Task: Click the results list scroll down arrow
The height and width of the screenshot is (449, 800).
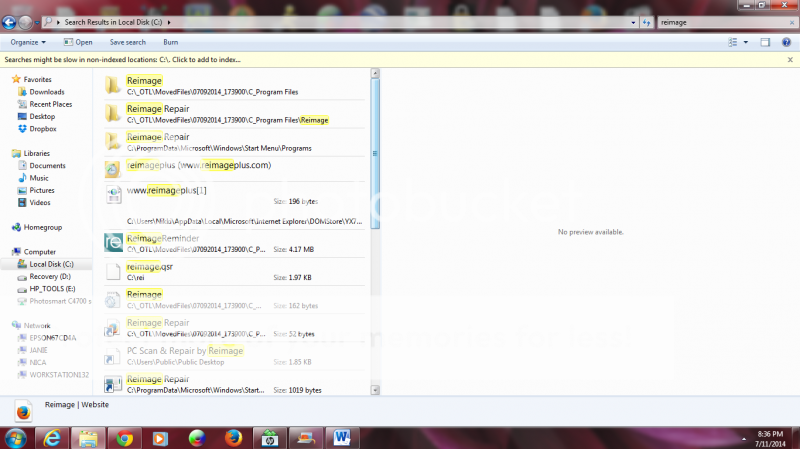Action: [375, 390]
